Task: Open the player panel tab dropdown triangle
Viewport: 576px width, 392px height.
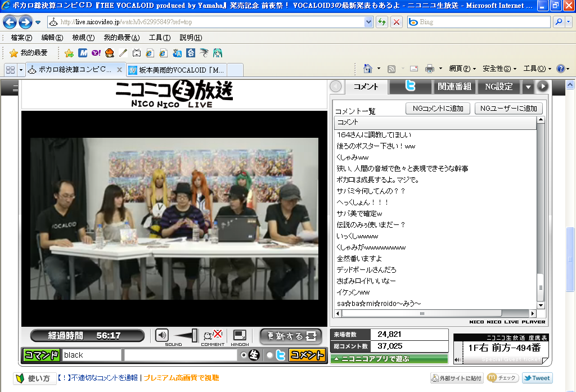Action: tap(528, 87)
